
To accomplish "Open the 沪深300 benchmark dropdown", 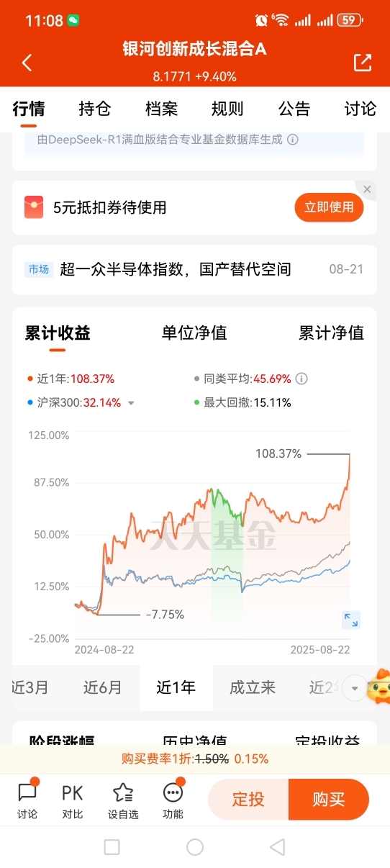I will tap(131, 403).
